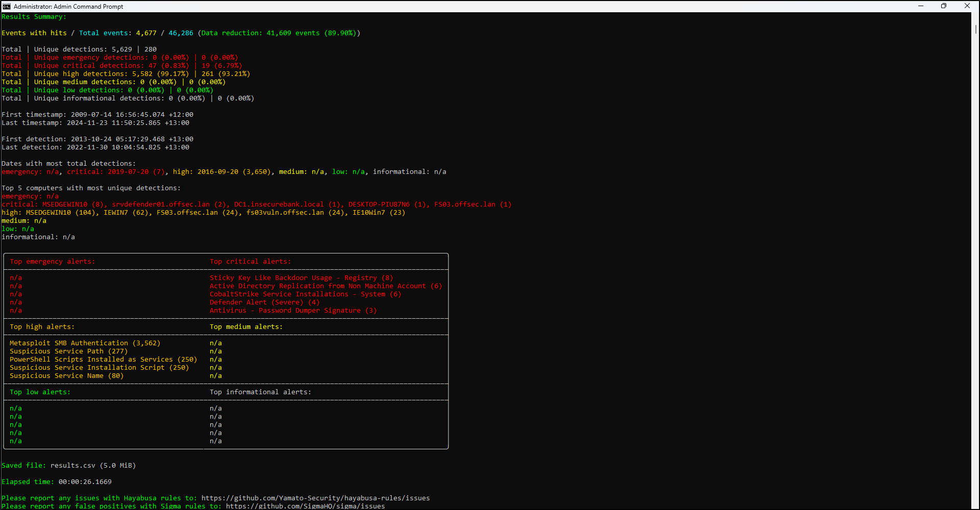Image resolution: width=980 pixels, height=510 pixels.
Task: Click 'IE10Win7 (23)' entry
Action: pyautogui.click(x=379, y=213)
